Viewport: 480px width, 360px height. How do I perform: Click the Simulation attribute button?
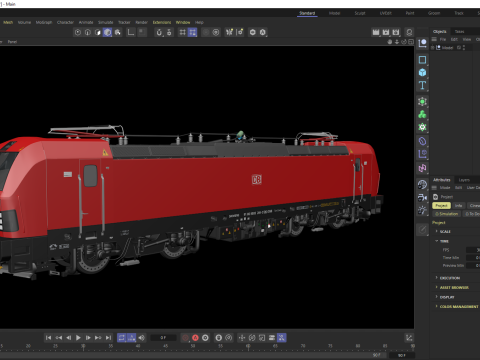pyautogui.click(x=447, y=214)
